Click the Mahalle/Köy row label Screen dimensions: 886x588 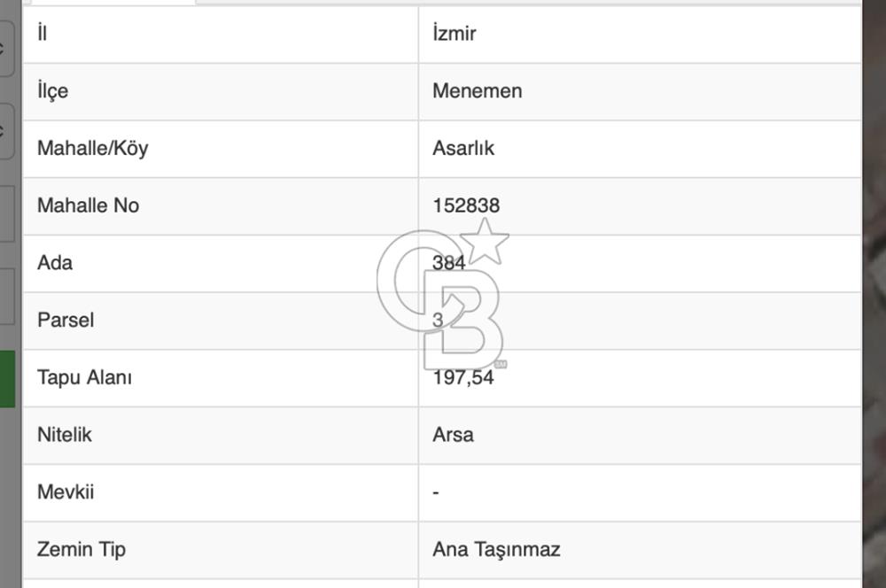(93, 148)
